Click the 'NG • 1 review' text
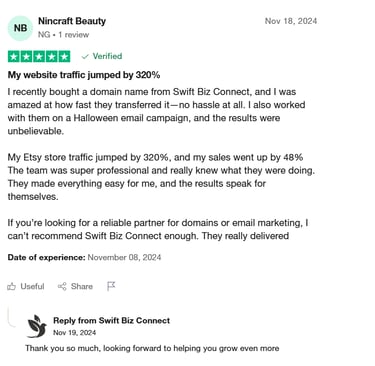The width and height of the screenshot is (375, 366). point(63,35)
